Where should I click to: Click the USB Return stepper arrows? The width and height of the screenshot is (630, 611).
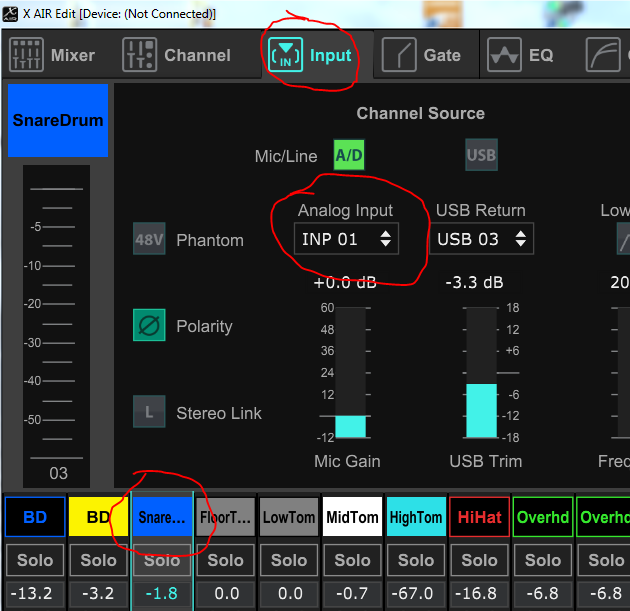pyautogui.click(x=520, y=239)
